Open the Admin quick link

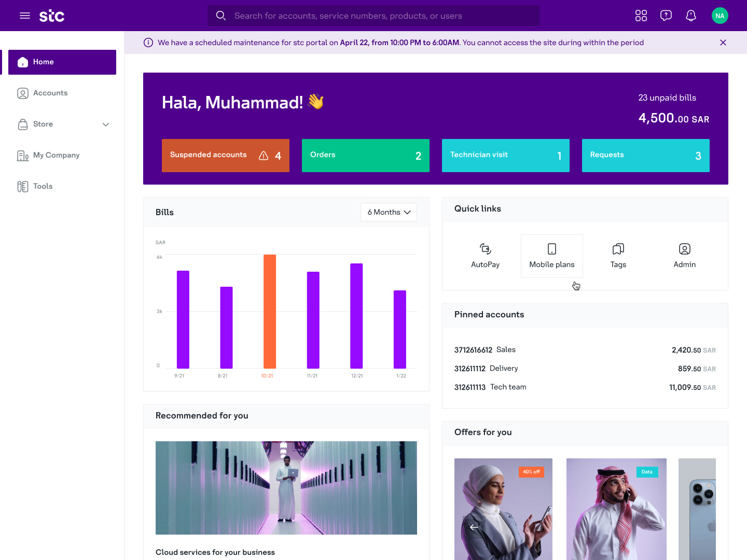pos(685,256)
